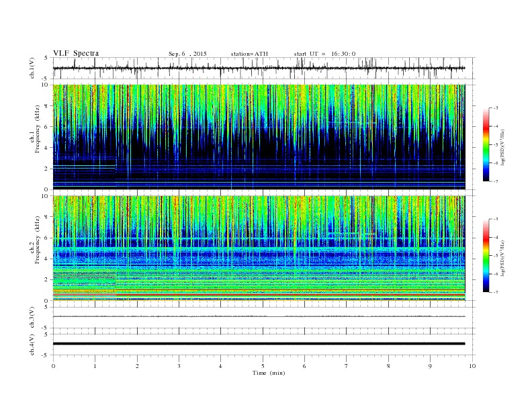532x411 pixels.
Task: Click the "Time (min)" axis title
Action: [x=269, y=373]
